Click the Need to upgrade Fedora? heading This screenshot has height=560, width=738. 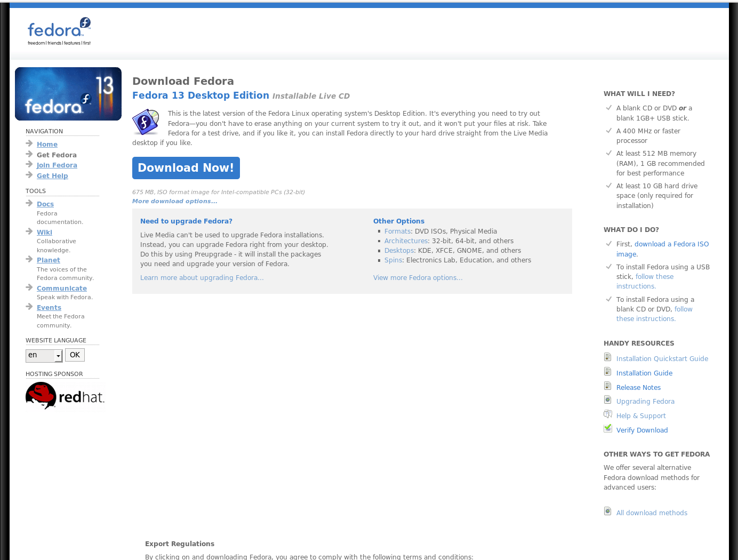[186, 221]
